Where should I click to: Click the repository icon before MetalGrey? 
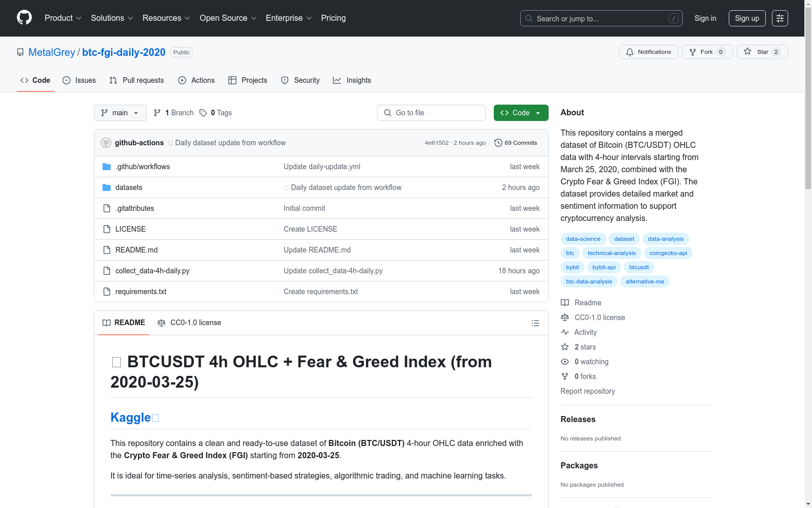click(20, 52)
